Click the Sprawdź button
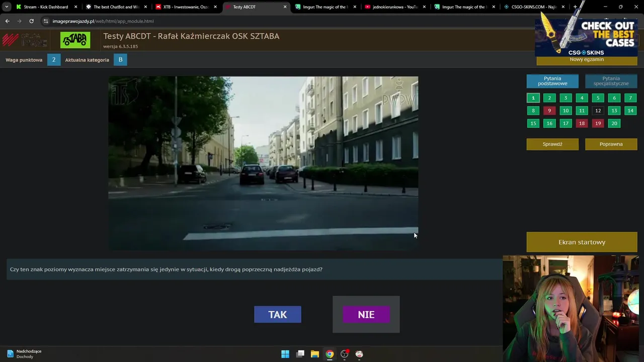The width and height of the screenshot is (644, 362). click(552, 144)
